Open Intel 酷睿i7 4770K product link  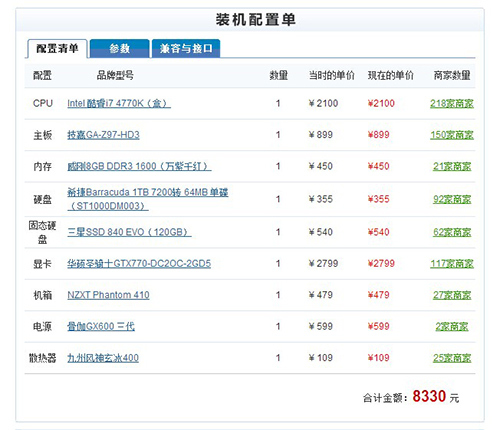point(119,103)
